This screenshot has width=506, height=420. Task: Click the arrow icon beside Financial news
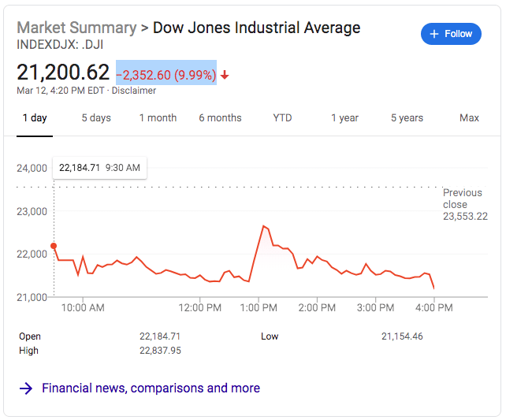tap(26, 388)
